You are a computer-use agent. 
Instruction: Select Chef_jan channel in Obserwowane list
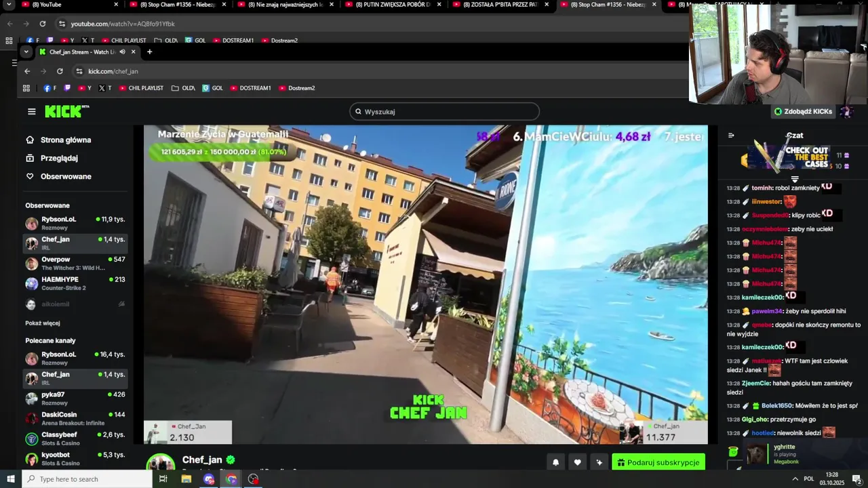click(75, 243)
